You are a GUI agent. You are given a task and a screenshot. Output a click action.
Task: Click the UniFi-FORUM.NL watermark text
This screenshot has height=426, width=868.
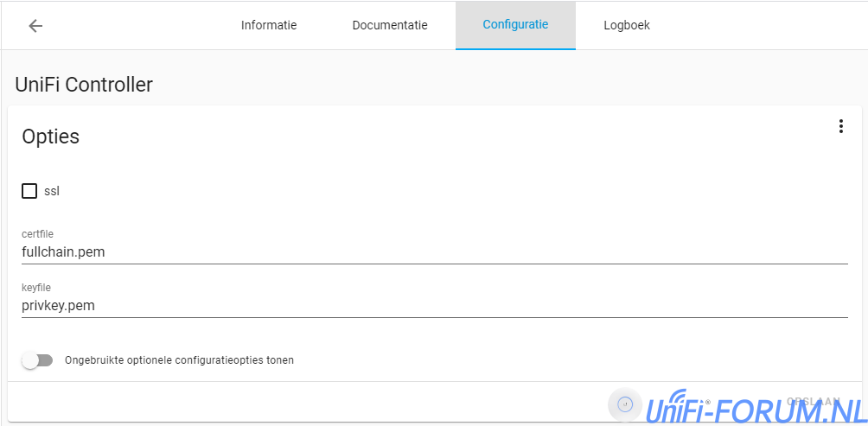pos(752,408)
